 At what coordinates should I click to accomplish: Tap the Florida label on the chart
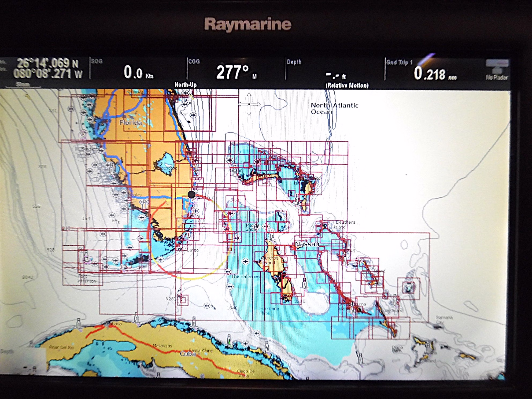[131, 123]
